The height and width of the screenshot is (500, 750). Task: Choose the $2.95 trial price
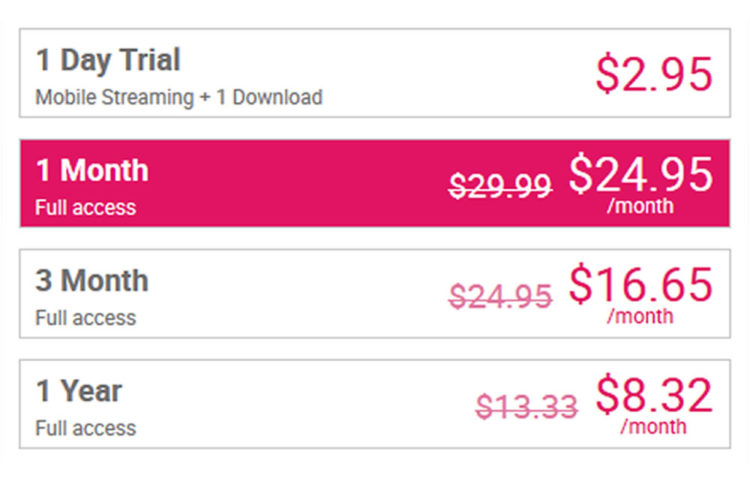654,73
